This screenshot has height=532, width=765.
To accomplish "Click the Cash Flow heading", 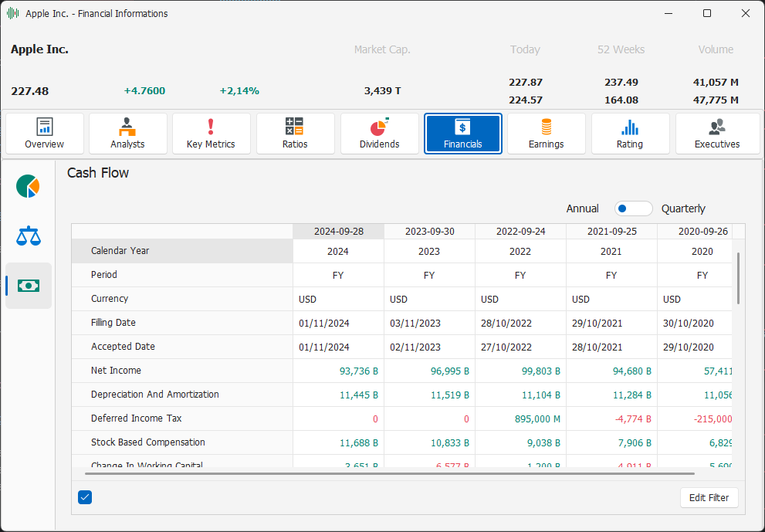I will [98, 173].
